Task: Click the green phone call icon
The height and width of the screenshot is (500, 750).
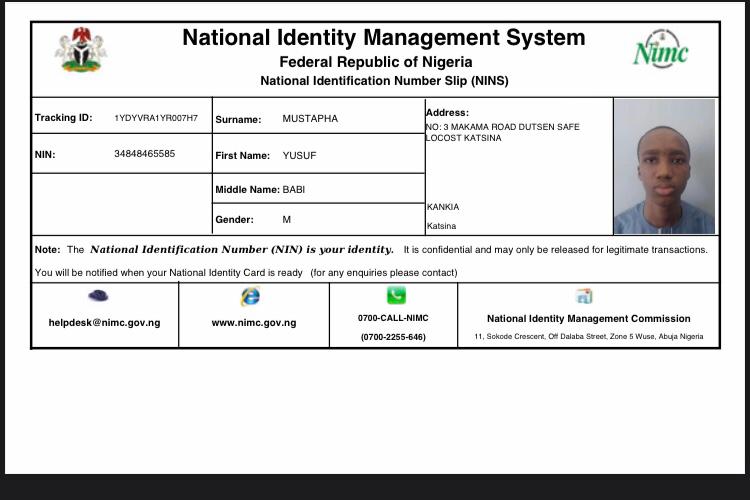Action: pyautogui.click(x=396, y=295)
